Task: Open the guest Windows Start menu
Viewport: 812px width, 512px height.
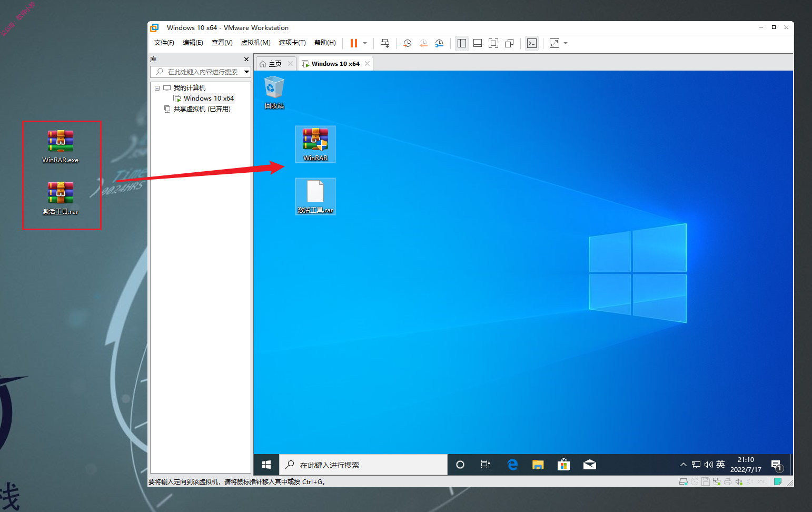Action: (x=266, y=465)
